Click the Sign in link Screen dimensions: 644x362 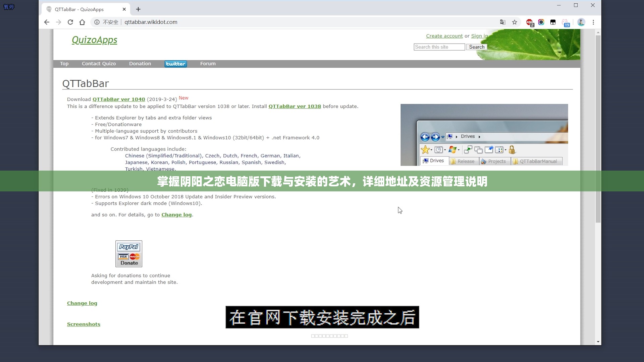click(479, 36)
